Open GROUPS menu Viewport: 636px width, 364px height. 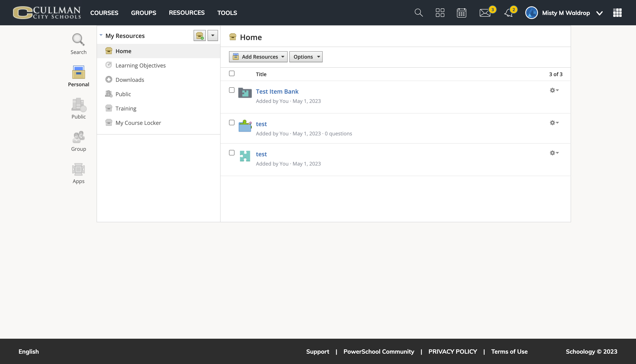(143, 13)
